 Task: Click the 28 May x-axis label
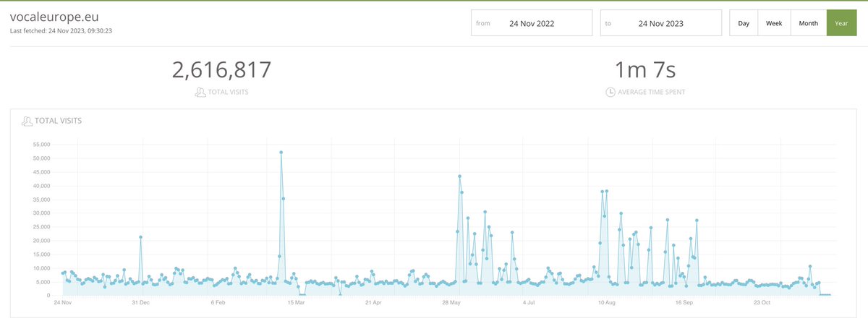[x=451, y=302]
